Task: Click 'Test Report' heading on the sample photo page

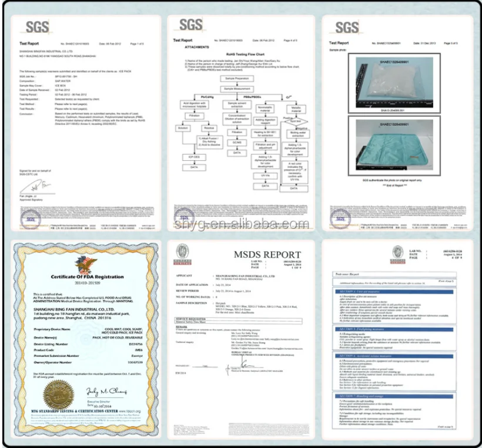Action: [x=339, y=43]
